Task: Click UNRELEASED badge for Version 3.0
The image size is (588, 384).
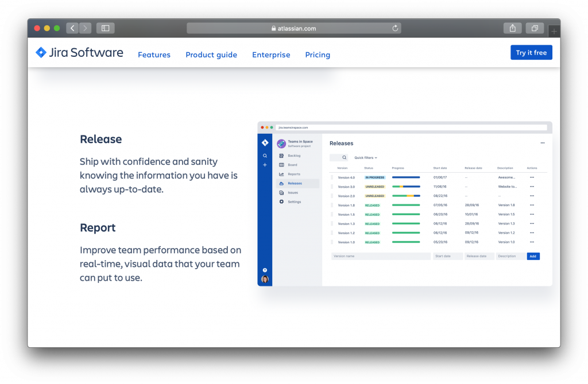Action: 375,187
